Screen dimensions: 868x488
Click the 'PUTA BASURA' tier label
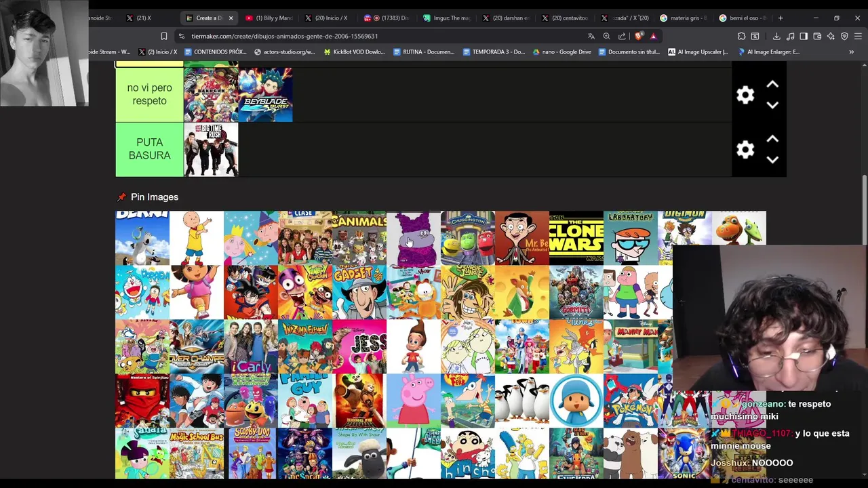click(149, 149)
